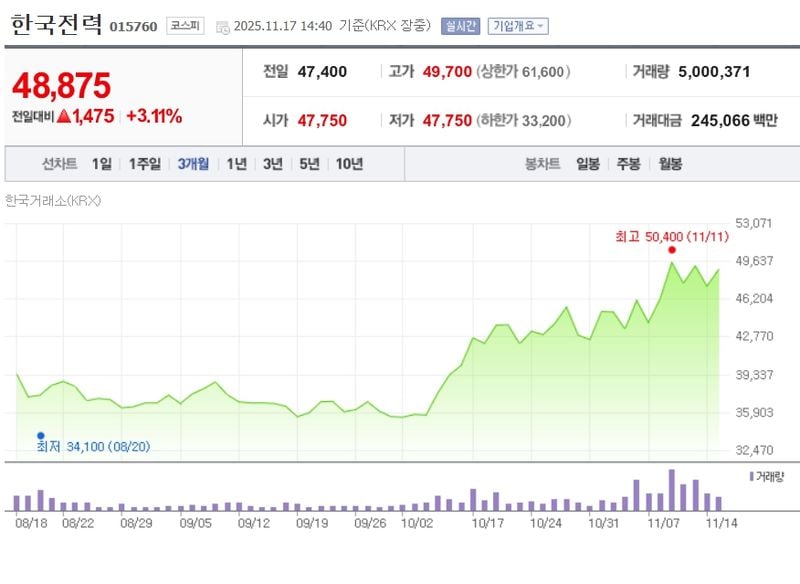The width and height of the screenshot is (800, 584).
Task: Click the 코스피 market badge
Action: coord(185,26)
